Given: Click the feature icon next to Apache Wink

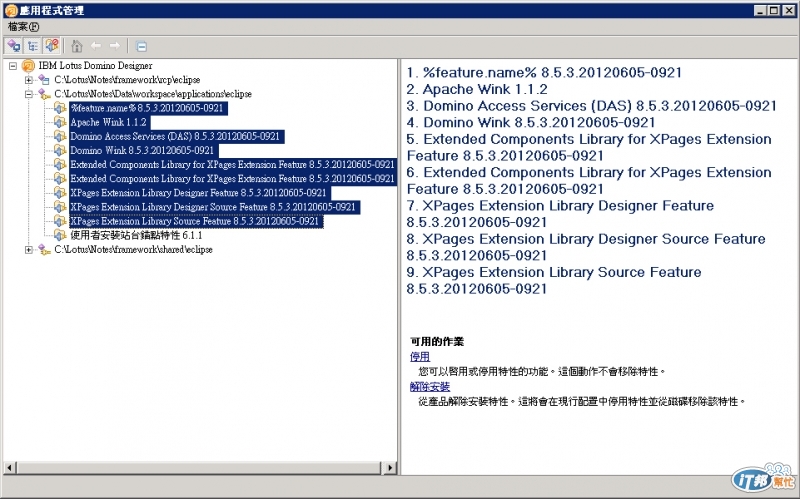Looking at the screenshot, I should [60, 122].
